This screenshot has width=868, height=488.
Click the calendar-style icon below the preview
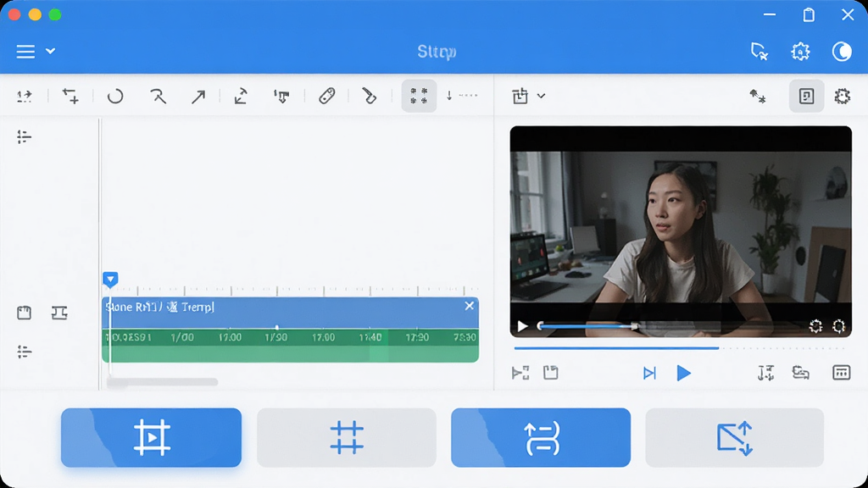tap(841, 373)
